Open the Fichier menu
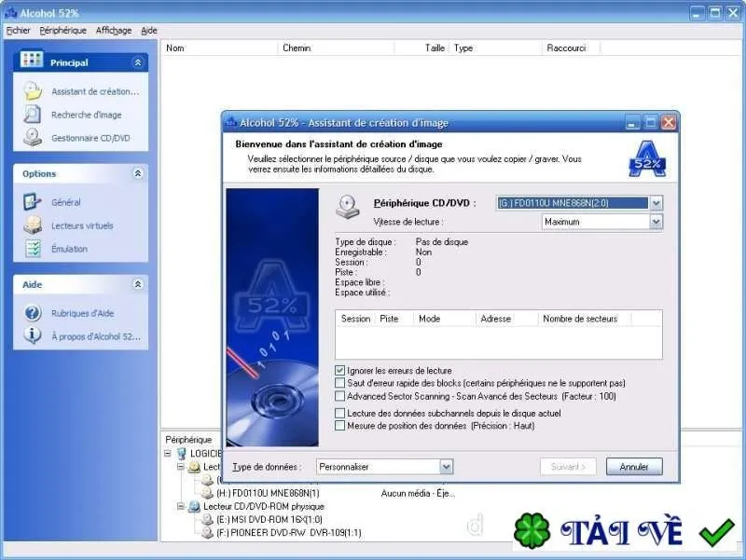Screen dimensions: 746x560 (x=18, y=31)
